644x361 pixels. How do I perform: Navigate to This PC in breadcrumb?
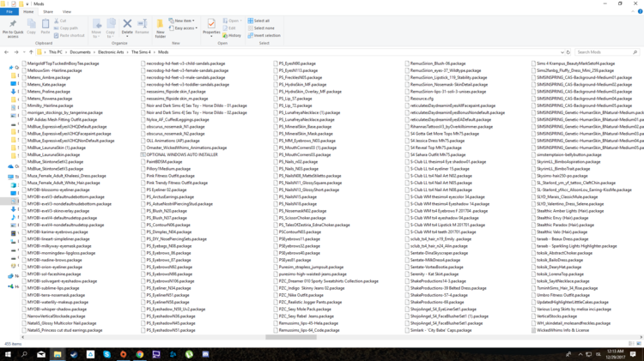[x=56, y=52]
